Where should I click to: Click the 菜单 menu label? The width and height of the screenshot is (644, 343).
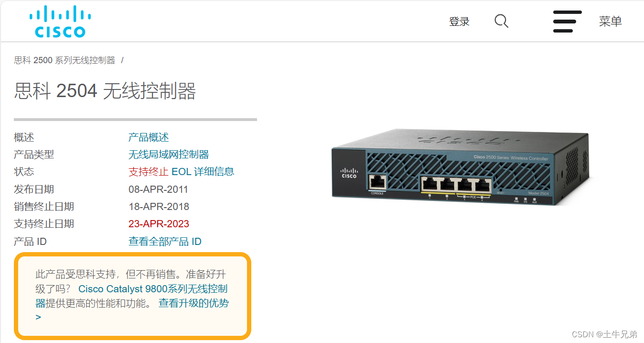pyautogui.click(x=611, y=22)
